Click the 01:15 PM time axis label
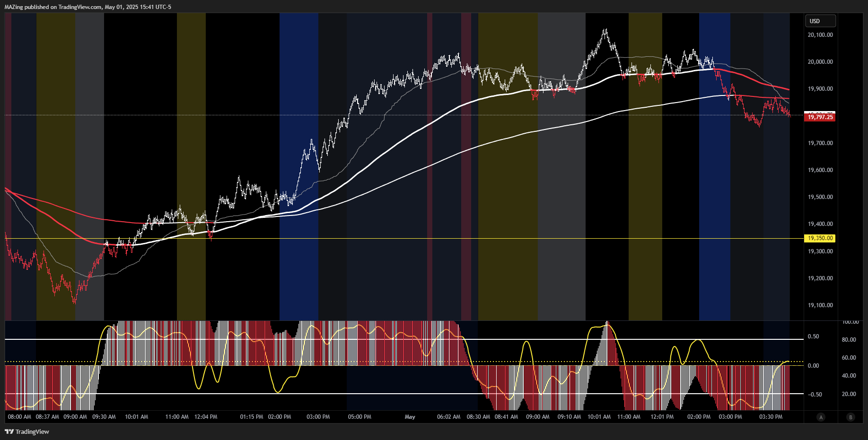The image size is (868, 440). [252, 417]
